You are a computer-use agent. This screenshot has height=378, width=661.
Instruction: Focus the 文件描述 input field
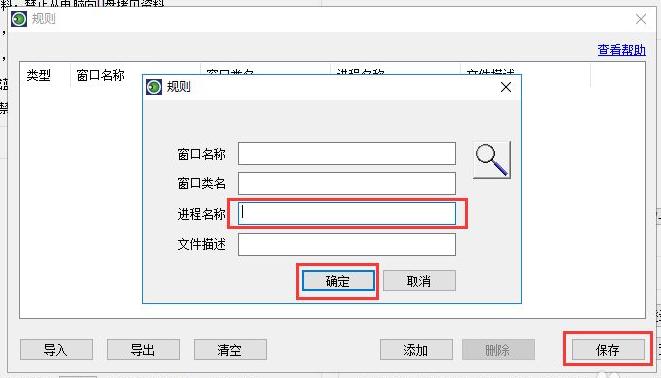pos(347,244)
